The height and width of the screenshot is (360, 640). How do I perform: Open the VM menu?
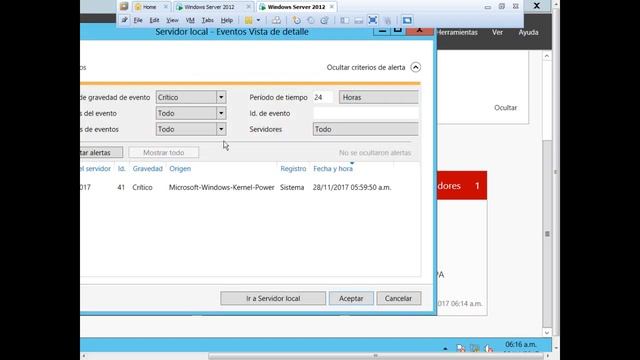pyautogui.click(x=190, y=20)
